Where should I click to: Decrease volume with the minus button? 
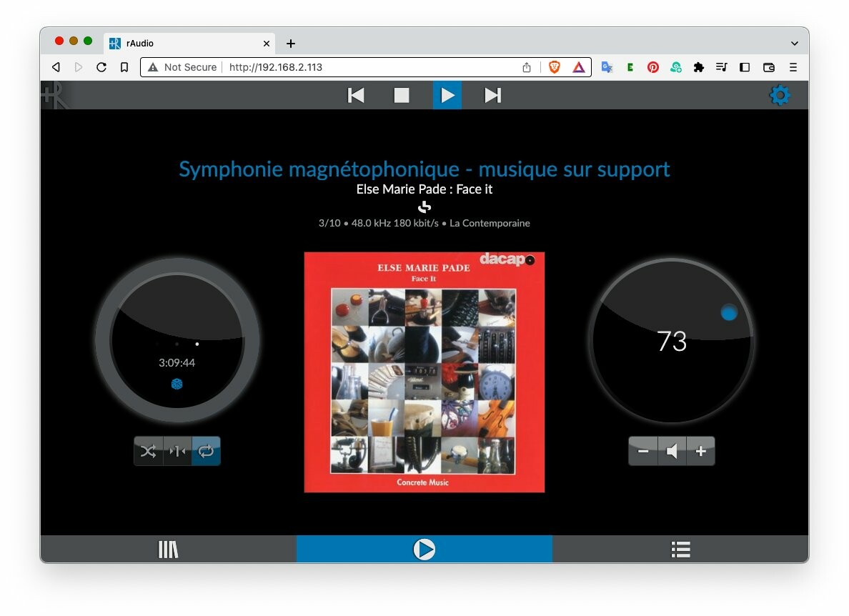coord(643,451)
